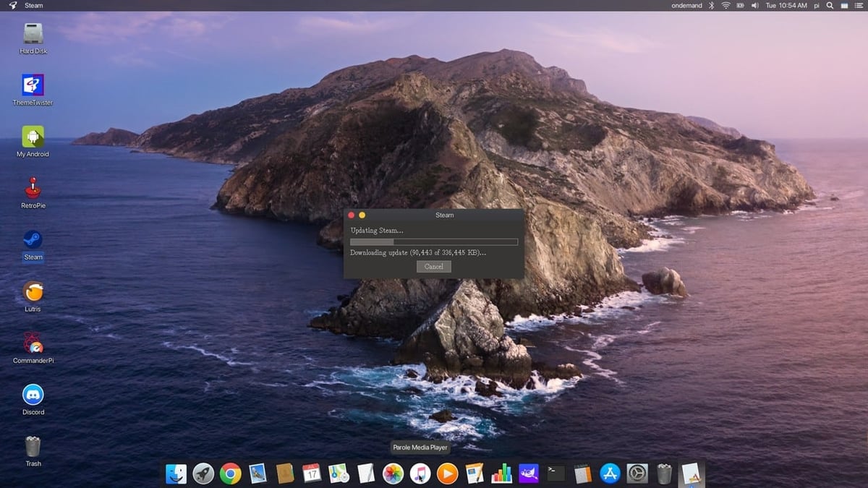
Task: Click the 'Updating Steam...' text
Action: 377,230
